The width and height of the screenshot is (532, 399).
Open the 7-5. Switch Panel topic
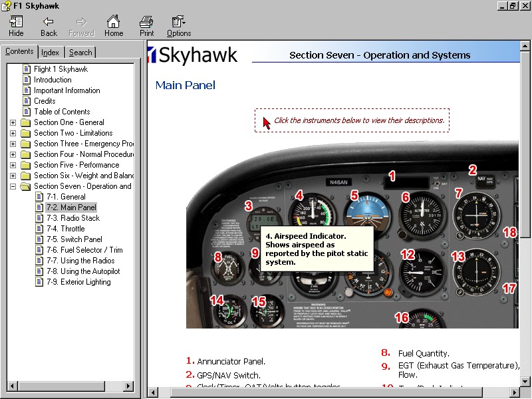(x=74, y=239)
